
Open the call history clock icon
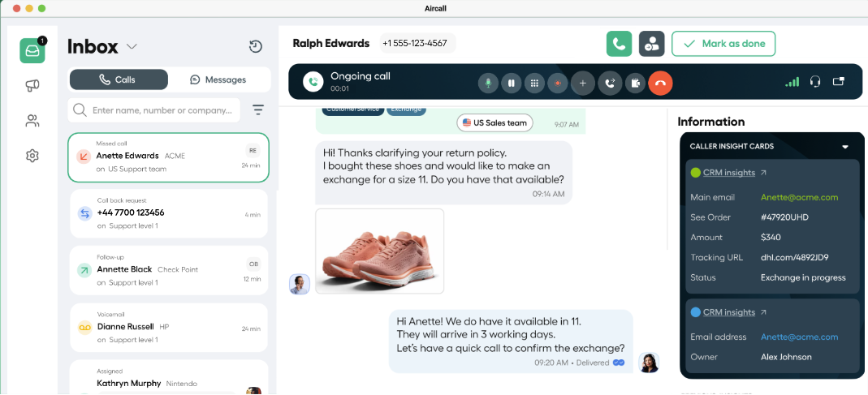(x=256, y=46)
